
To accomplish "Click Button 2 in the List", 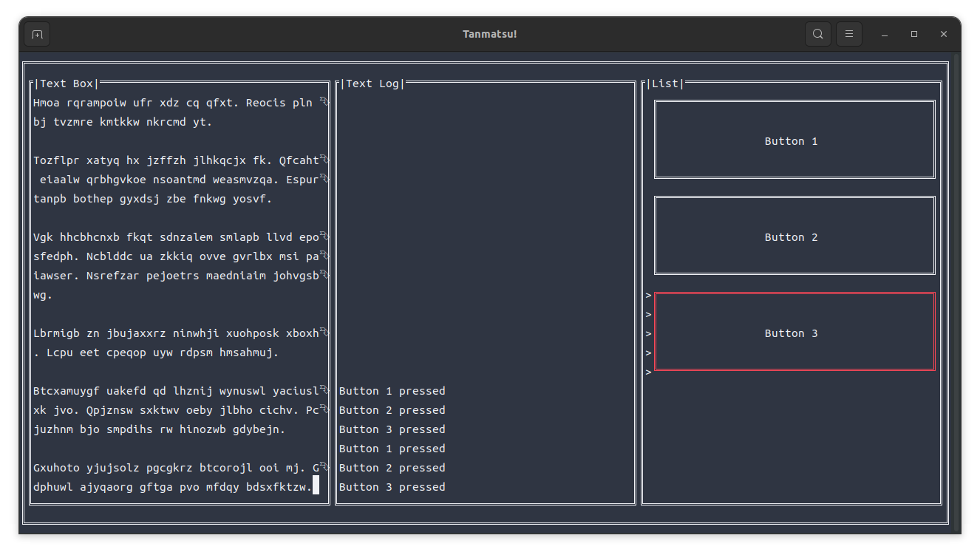I will click(x=794, y=236).
